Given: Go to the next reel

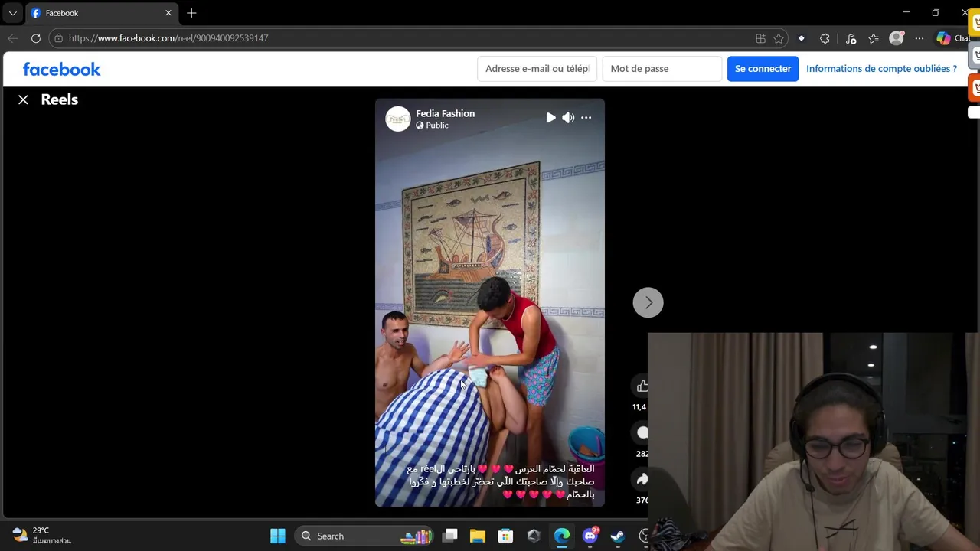Looking at the screenshot, I should tap(648, 302).
